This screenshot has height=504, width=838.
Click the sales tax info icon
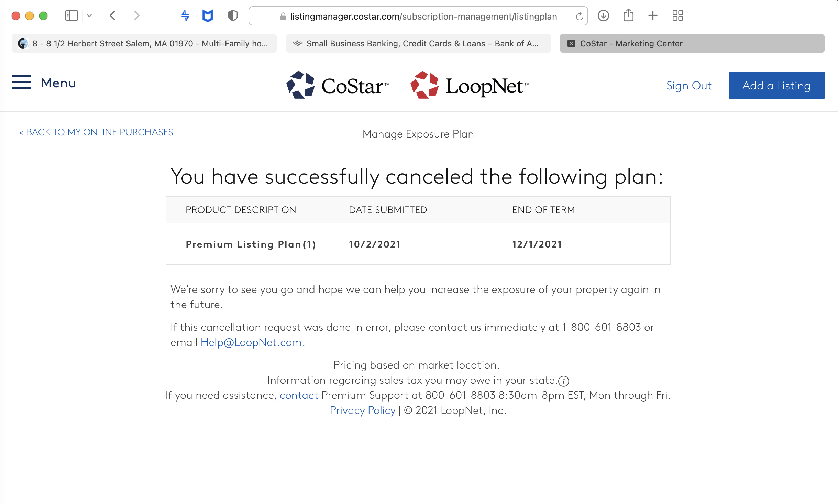(x=563, y=381)
